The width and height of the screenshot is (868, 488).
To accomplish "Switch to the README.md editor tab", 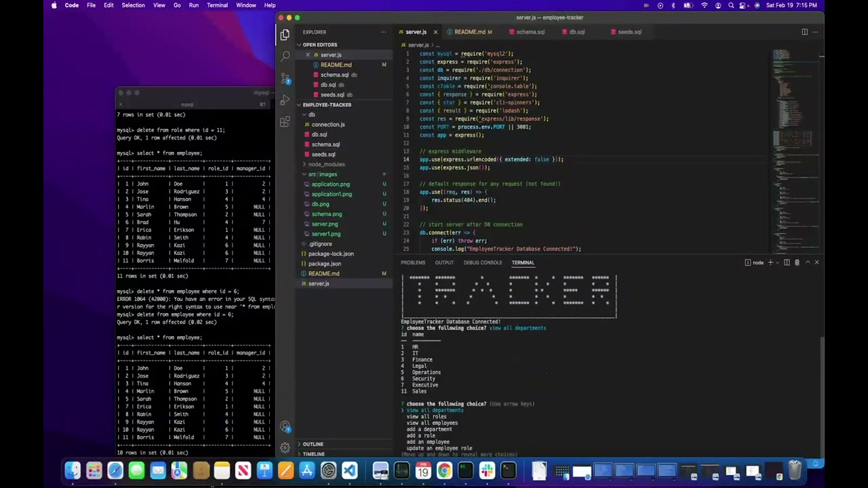I will point(469,32).
